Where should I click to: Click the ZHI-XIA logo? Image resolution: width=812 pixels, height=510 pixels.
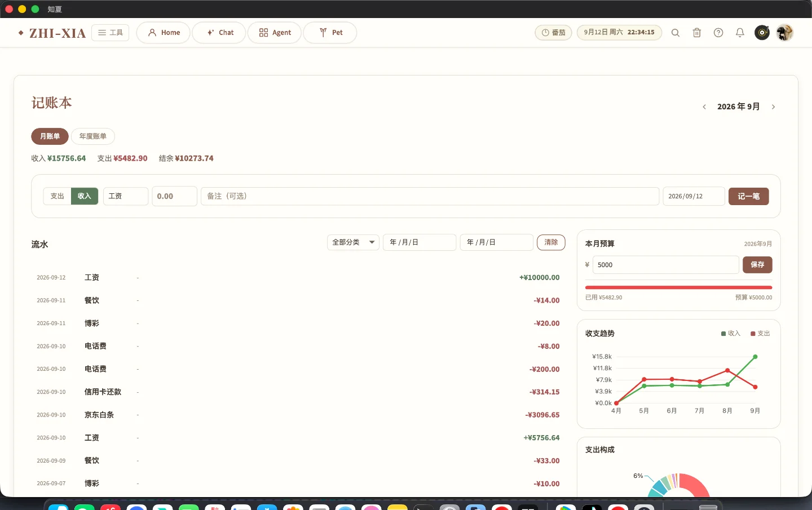click(x=52, y=33)
